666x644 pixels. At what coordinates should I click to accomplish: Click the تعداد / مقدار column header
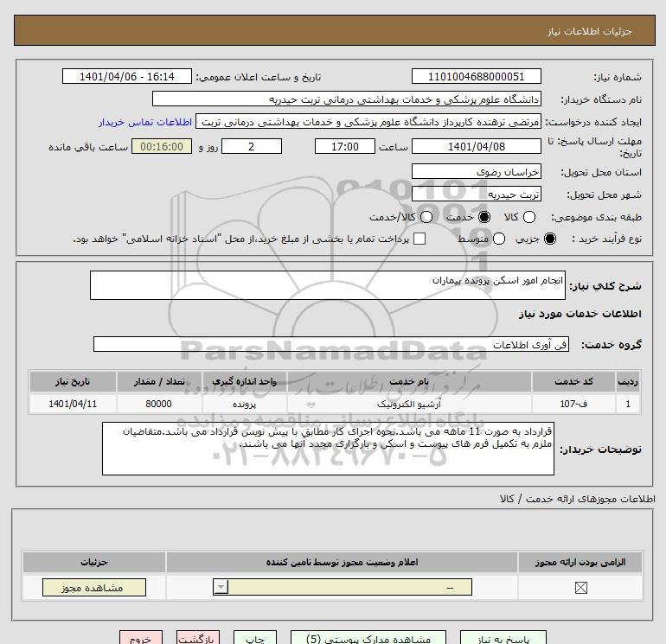[x=159, y=381]
